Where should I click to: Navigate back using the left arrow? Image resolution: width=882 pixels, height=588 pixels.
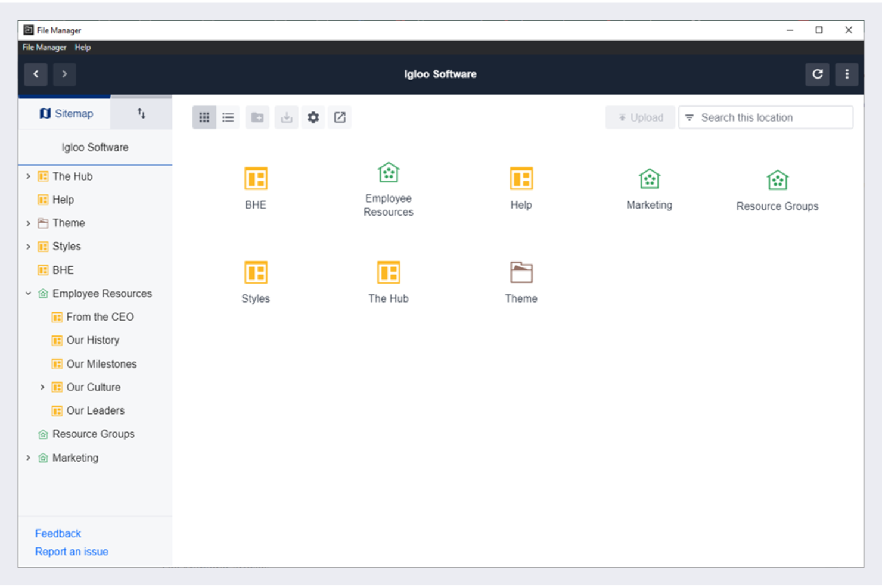click(x=36, y=74)
